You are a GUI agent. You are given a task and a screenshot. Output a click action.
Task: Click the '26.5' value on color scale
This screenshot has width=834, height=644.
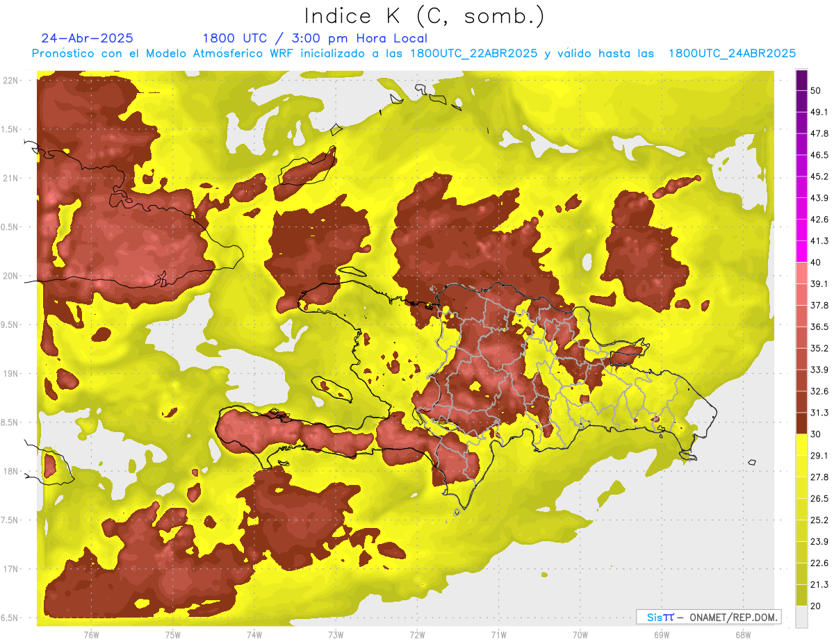[819, 499]
